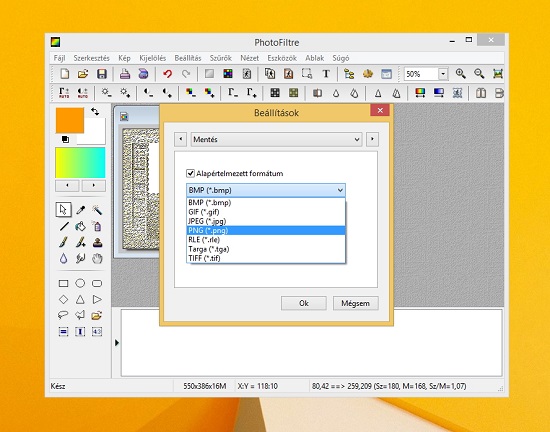Viewport: 550px width, 432px height.
Task: Open the Szerkesztés menu
Action: click(91, 58)
